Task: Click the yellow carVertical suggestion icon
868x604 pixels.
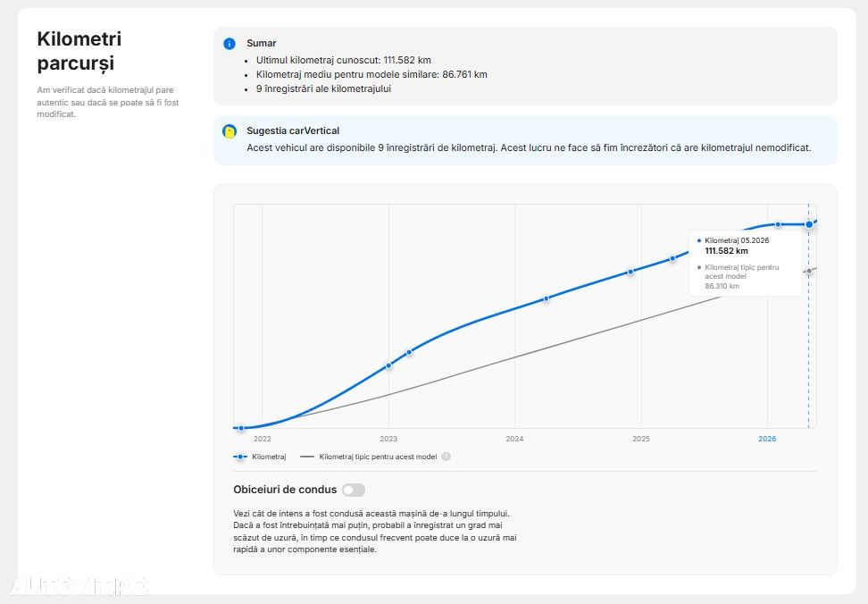Action: [x=230, y=131]
